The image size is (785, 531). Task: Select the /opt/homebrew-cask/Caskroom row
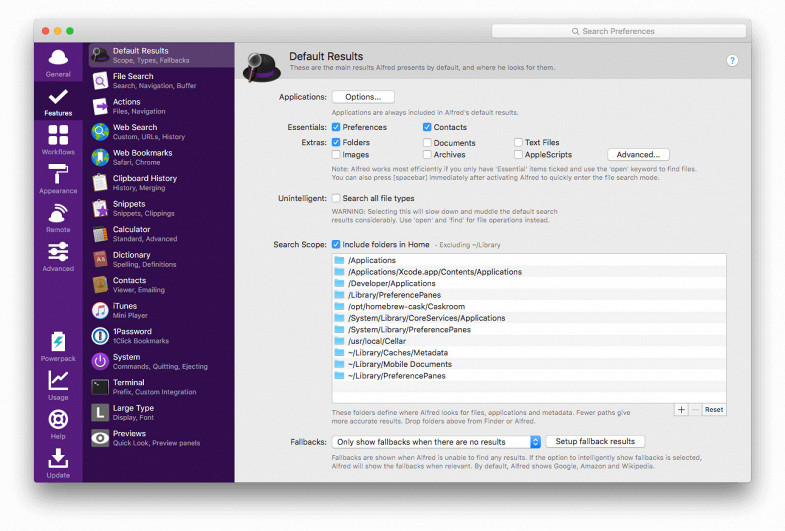[x=529, y=306]
